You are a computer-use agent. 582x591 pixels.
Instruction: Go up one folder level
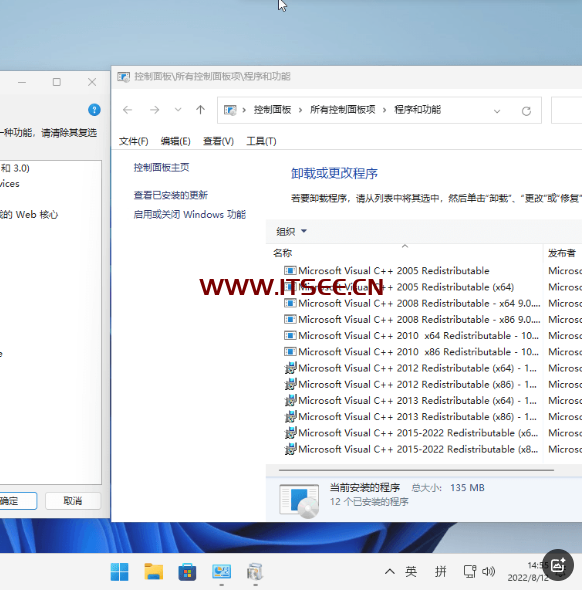pos(201,110)
